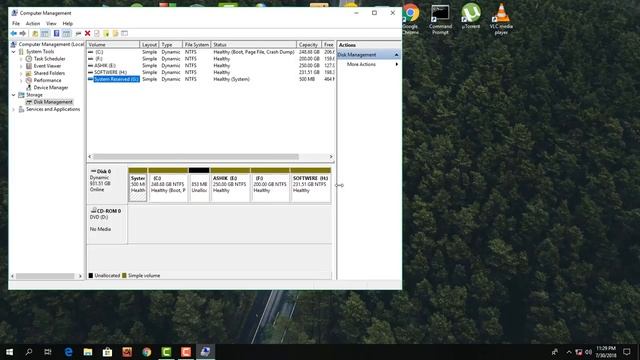Open the File menu

[x=16, y=24]
